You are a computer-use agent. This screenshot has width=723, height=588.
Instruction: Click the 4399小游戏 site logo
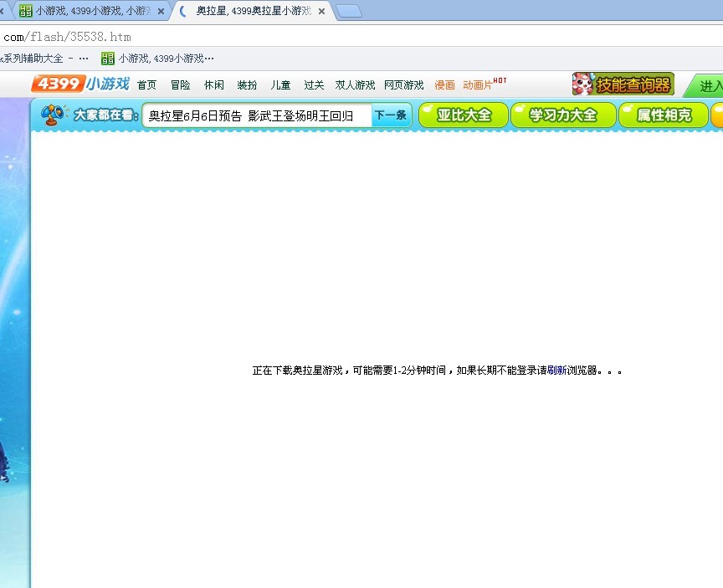[80, 84]
